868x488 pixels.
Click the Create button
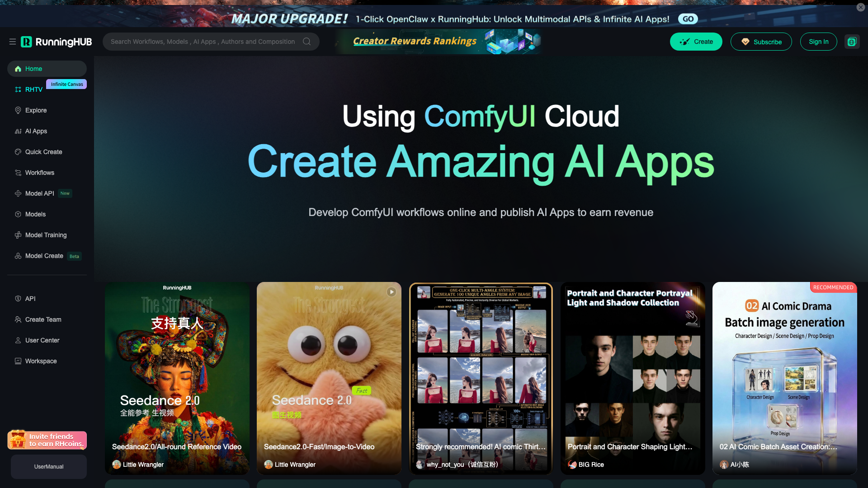tap(696, 42)
